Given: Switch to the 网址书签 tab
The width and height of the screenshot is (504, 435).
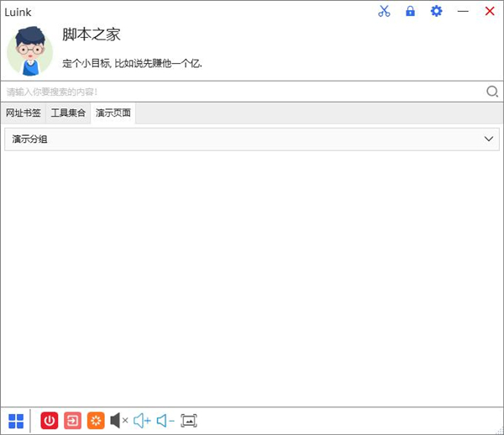Looking at the screenshot, I should [x=23, y=113].
